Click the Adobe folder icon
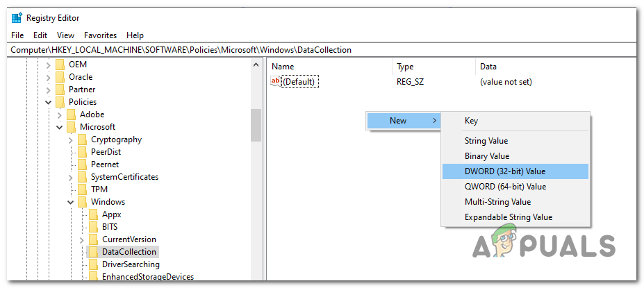The image size is (644, 288). 72,115
